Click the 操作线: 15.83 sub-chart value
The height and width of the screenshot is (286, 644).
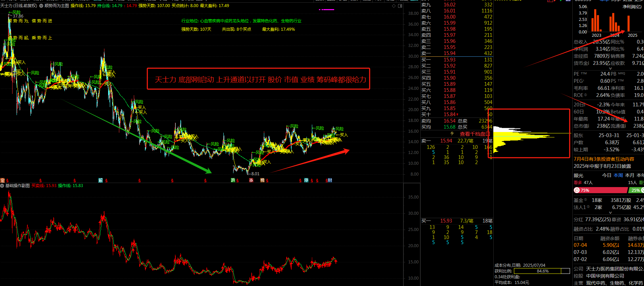pos(71,186)
